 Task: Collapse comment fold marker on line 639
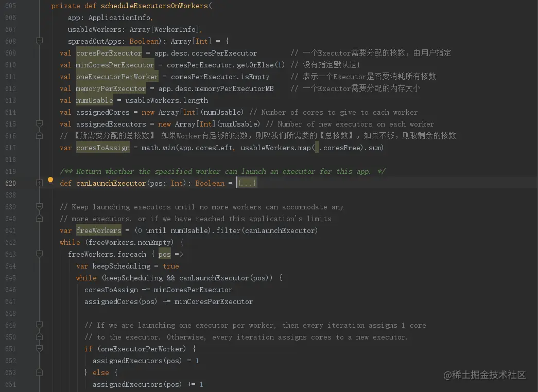pyautogui.click(x=40, y=207)
